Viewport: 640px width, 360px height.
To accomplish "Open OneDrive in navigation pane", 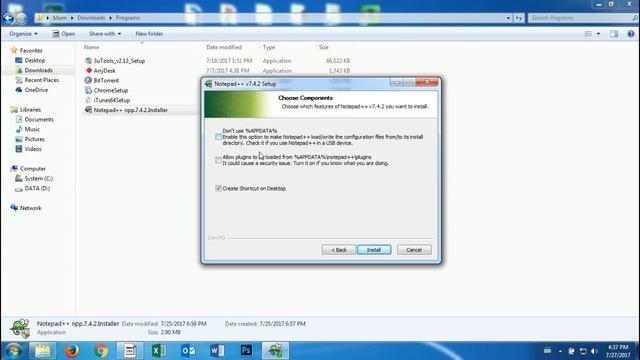I will (x=36, y=90).
